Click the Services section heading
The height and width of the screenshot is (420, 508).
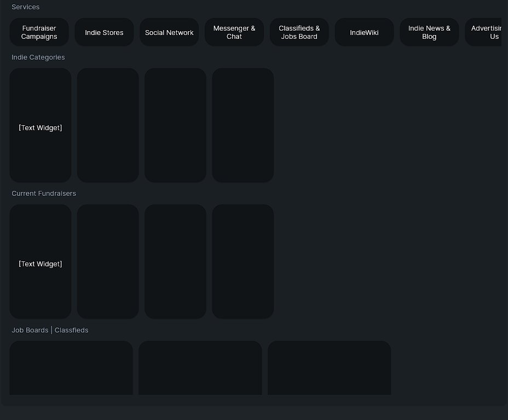point(25,7)
